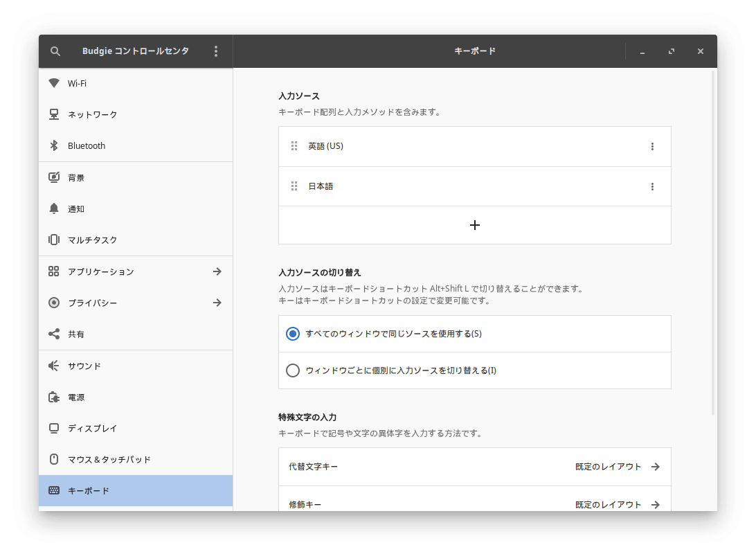
Task: Click the キーボード sidebar label
Action: [x=88, y=491]
